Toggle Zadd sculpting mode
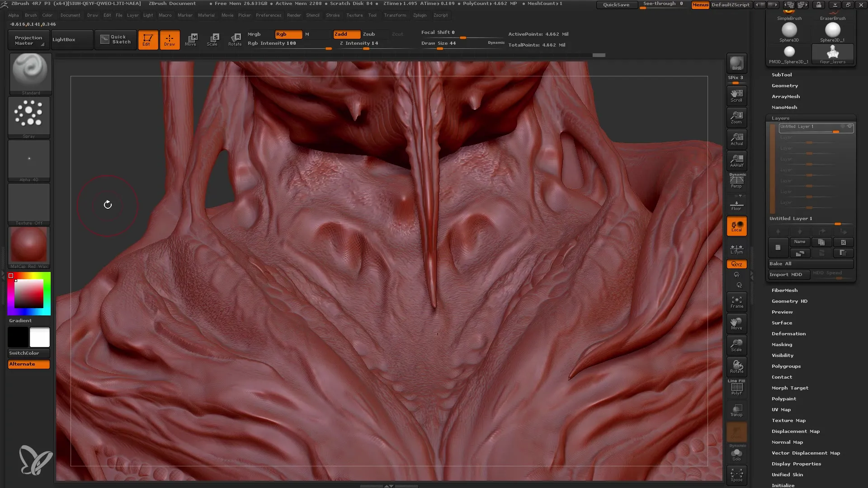Image resolution: width=868 pixels, height=488 pixels. click(342, 34)
